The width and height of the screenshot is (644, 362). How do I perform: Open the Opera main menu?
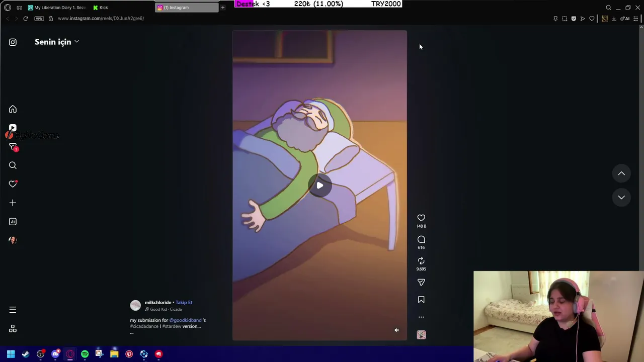point(8,8)
